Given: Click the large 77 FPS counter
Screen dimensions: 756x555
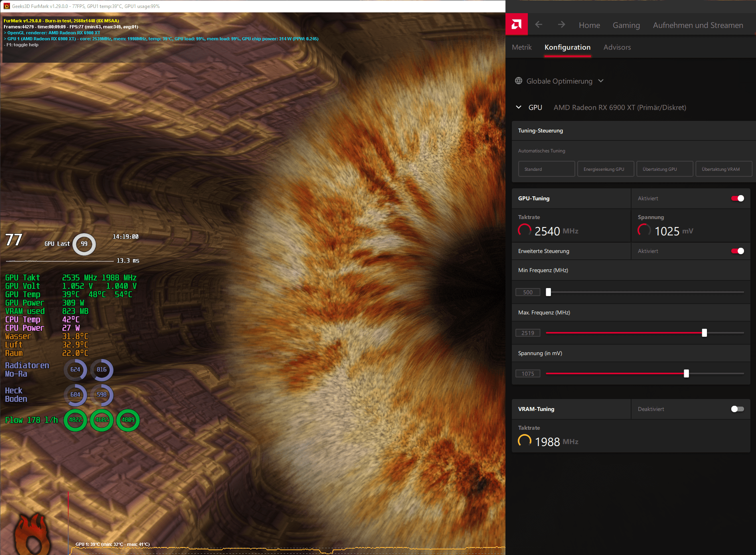Looking at the screenshot, I should click(14, 240).
